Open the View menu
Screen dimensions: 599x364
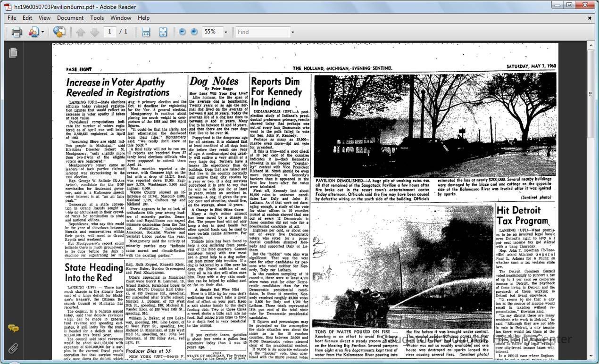[x=45, y=18]
